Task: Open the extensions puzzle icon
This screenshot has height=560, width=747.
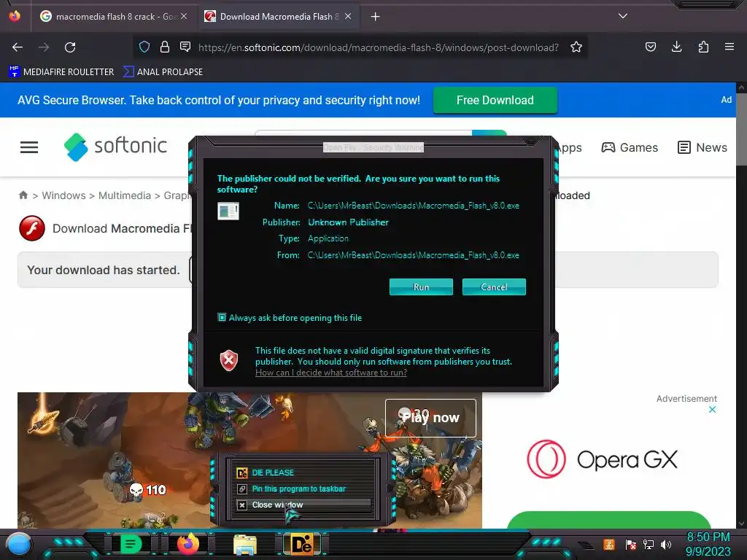Action: point(703,47)
